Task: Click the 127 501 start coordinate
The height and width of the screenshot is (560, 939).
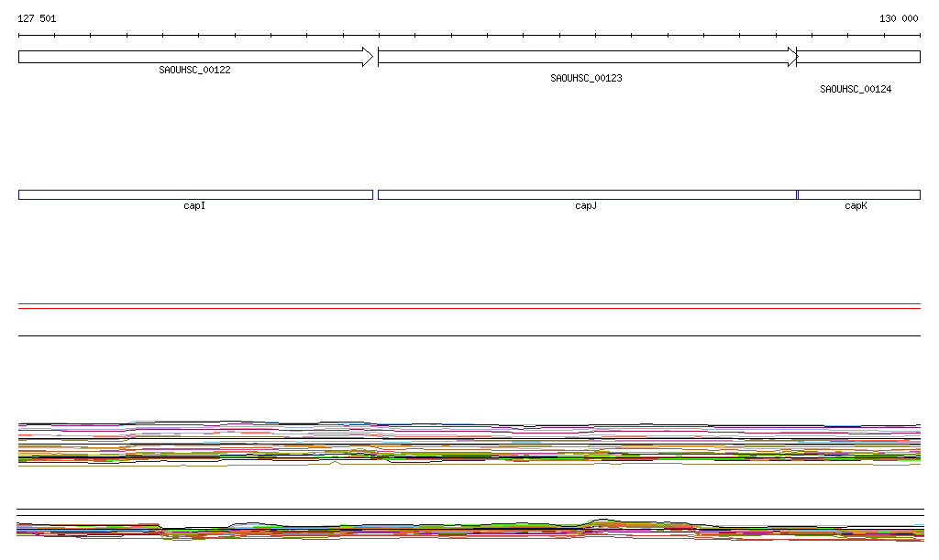Action: click(37, 18)
